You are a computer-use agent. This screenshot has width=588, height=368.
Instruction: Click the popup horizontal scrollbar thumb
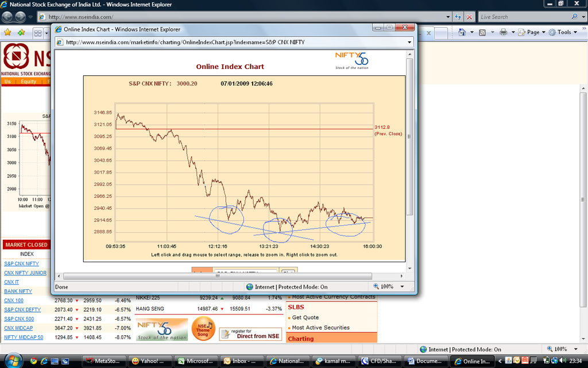coord(217,276)
